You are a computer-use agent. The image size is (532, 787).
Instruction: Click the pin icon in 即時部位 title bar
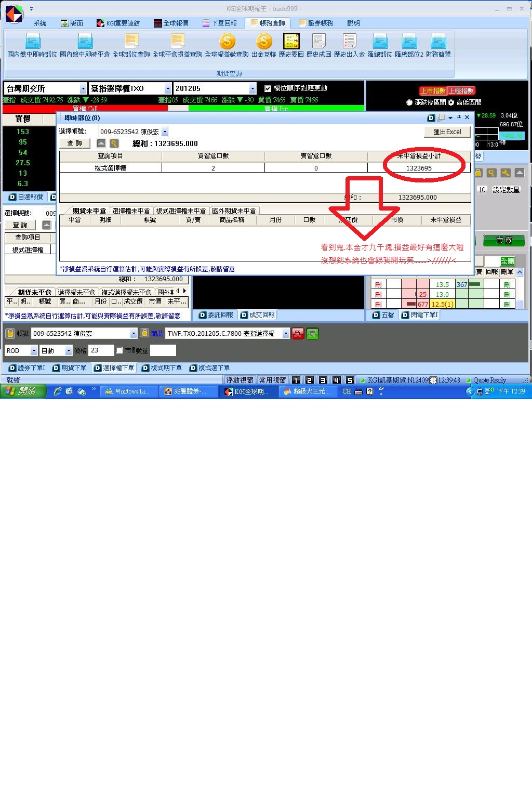tap(459, 117)
